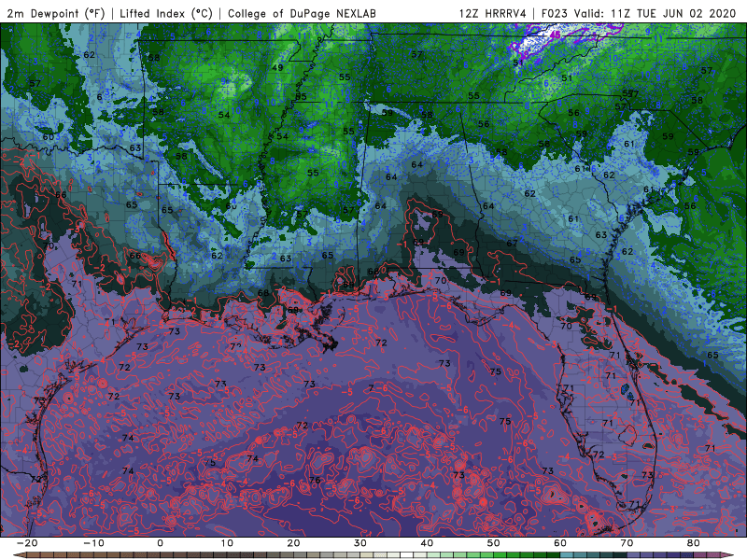747x560 pixels.
Task: Click the "20" color scale label
Action: pyautogui.click(x=293, y=543)
